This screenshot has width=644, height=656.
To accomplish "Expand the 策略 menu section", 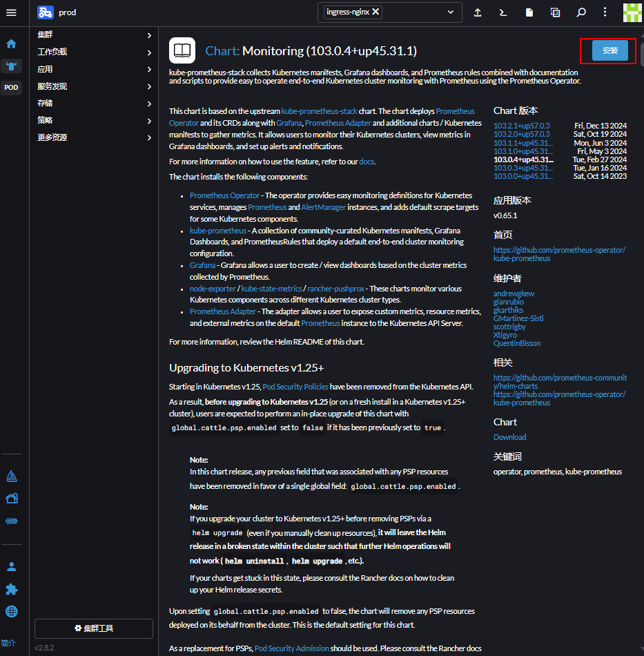I will [94, 120].
